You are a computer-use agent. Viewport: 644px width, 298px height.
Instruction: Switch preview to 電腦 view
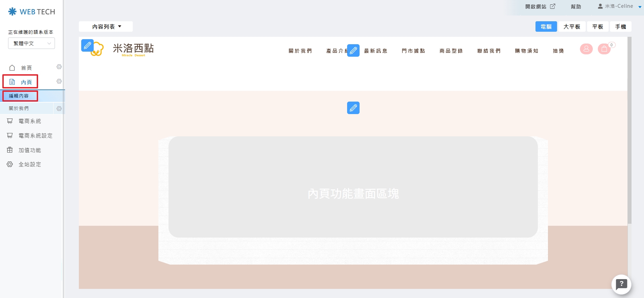(546, 27)
